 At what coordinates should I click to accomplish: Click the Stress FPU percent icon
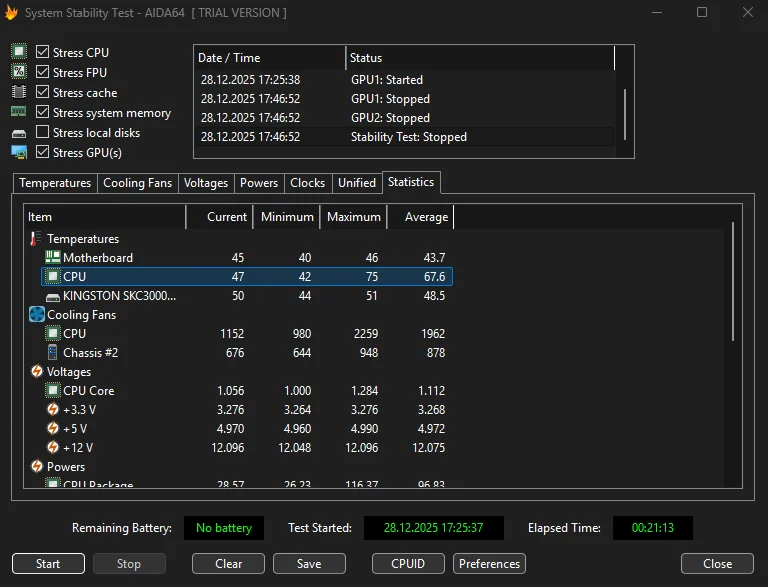click(x=19, y=72)
